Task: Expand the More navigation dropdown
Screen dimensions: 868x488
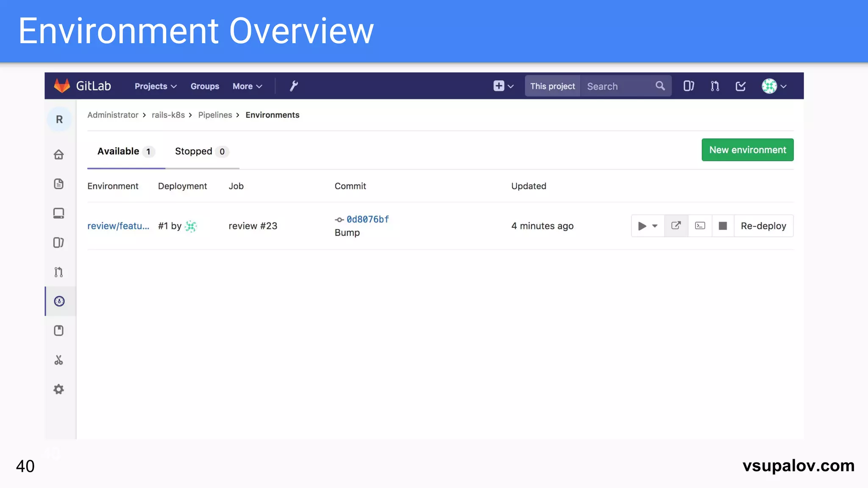Action: click(x=248, y=86)
